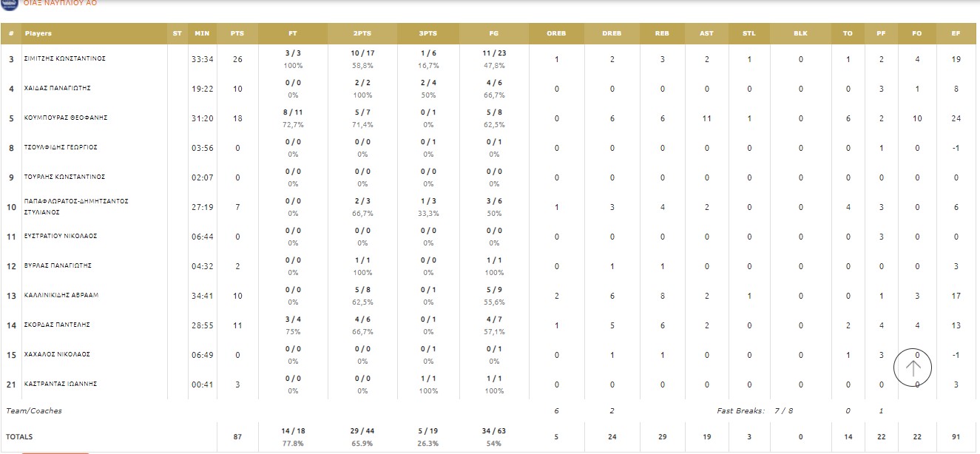Click the Players column header
This screenshot has width=980, height=454.
pyautogui.click(x=38, y=33)
